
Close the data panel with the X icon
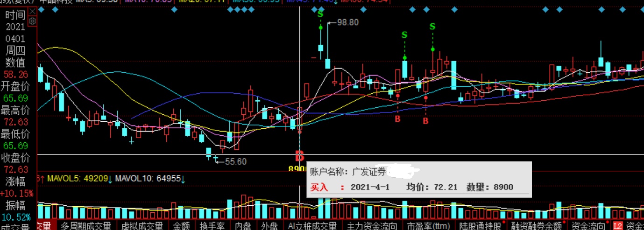32,10
